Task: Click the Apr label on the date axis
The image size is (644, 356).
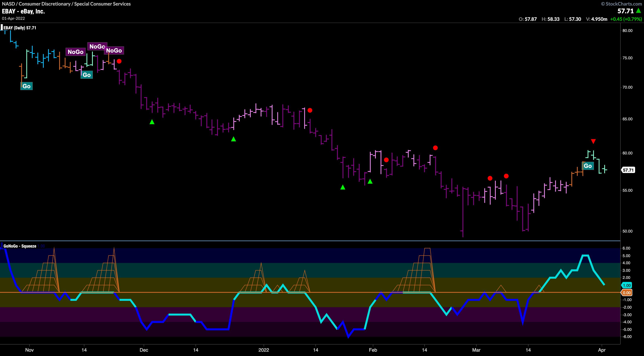Action: pyautogui.click(x=602, y=350)
